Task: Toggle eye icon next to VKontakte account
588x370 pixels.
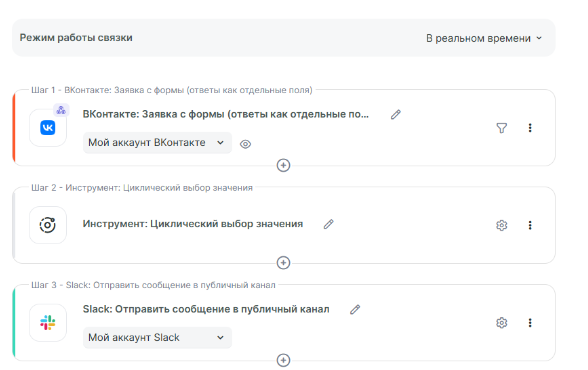Action: point(245,144)
